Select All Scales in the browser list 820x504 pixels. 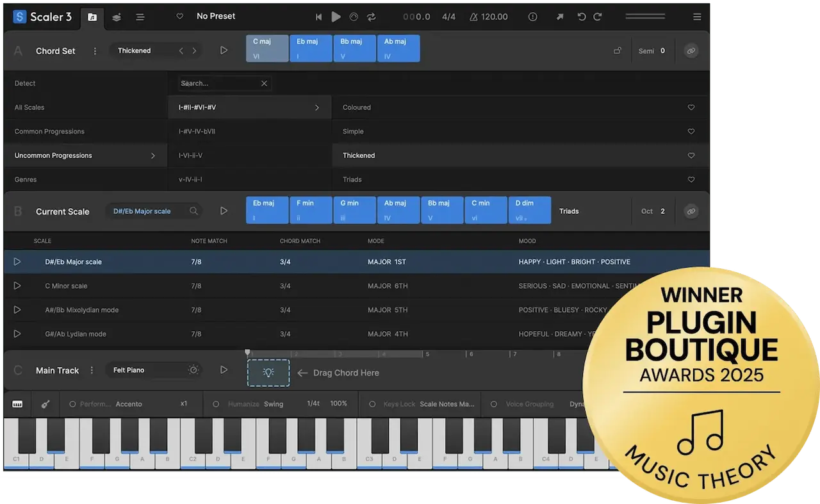click(29, 108)
